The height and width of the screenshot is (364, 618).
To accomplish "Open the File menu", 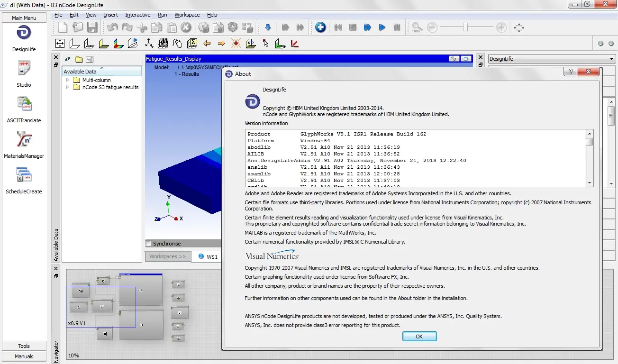I will coord(58,15).
